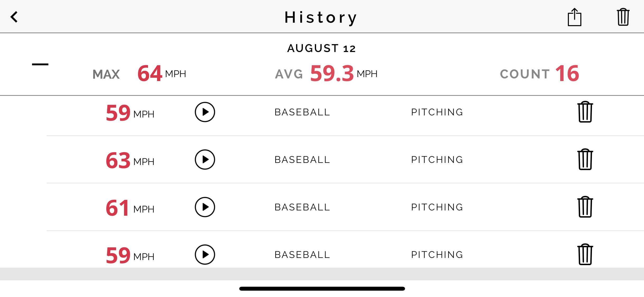Image resolution: width=644 pixels, height=297 pixels.
Task: Tap the MAX 64 MPH statistic
Action: pyautogui.click(x=139, y=73)
